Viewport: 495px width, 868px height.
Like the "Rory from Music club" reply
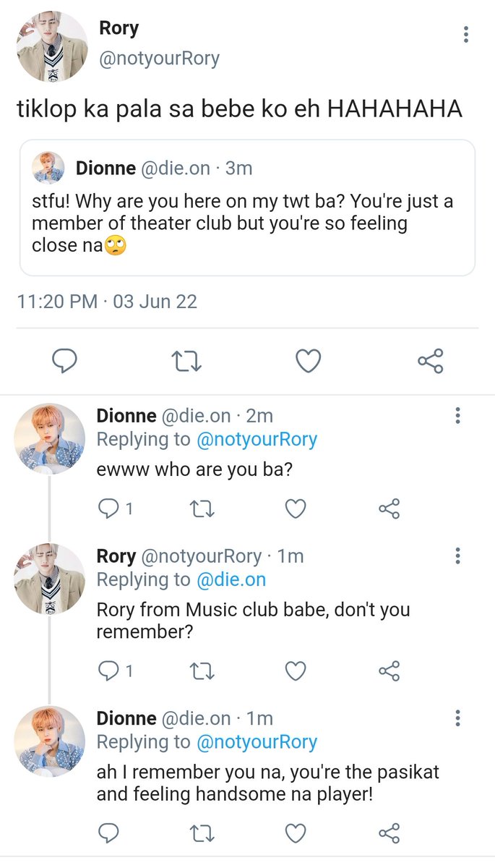[296, 672]
